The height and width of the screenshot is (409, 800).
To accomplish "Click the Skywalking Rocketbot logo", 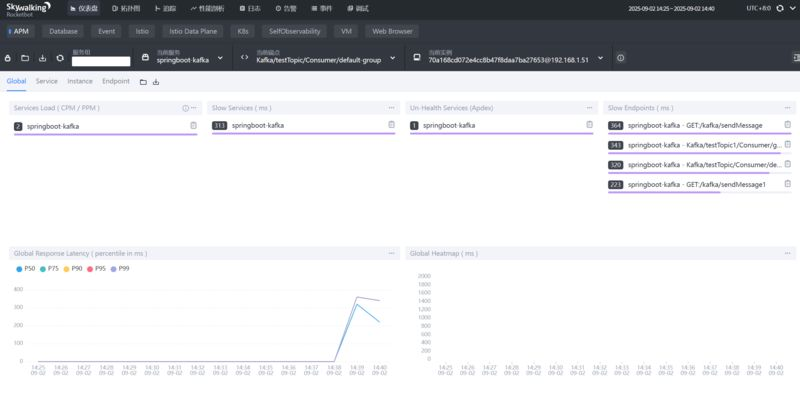I will click(x=28, y=9).
